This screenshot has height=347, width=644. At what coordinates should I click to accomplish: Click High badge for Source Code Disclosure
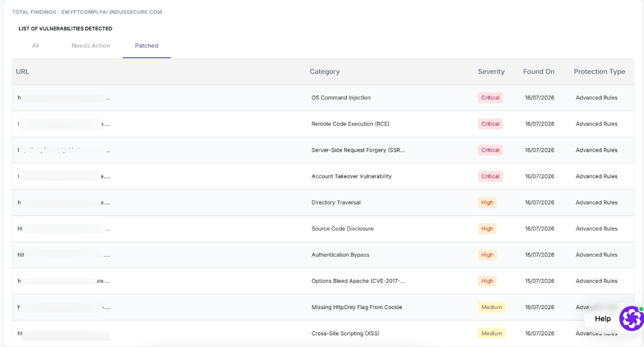[487, 229]
